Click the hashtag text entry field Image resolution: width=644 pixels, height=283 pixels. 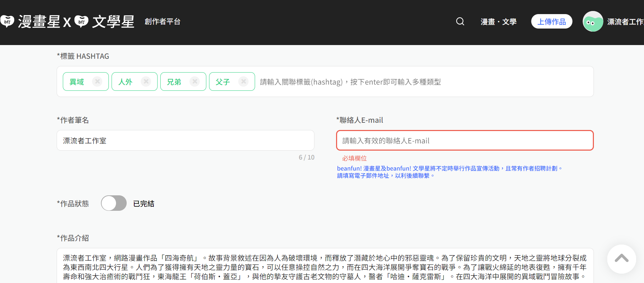click(x=422, y=82)
